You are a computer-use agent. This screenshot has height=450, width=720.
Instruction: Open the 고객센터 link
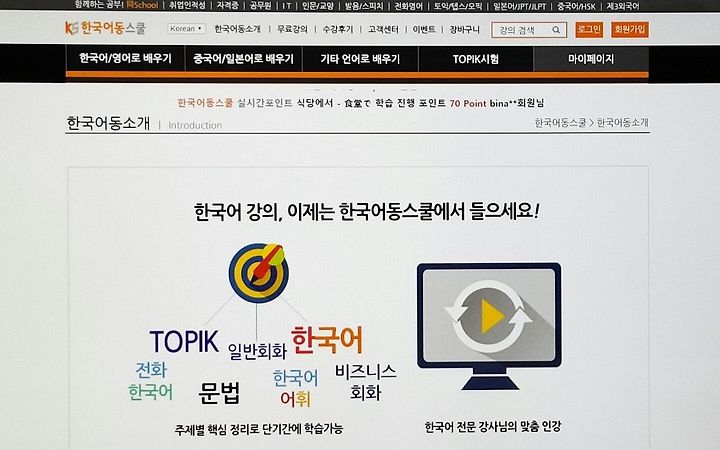coord(383,29)
